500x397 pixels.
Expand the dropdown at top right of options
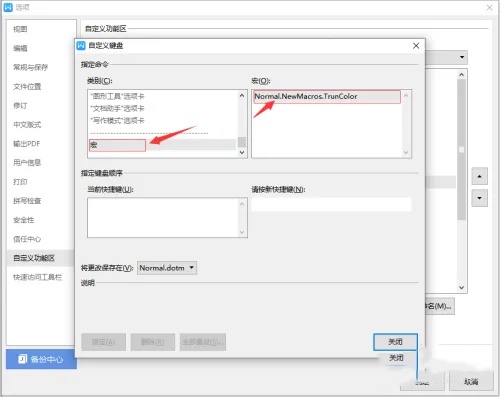(x=462, y=57)
